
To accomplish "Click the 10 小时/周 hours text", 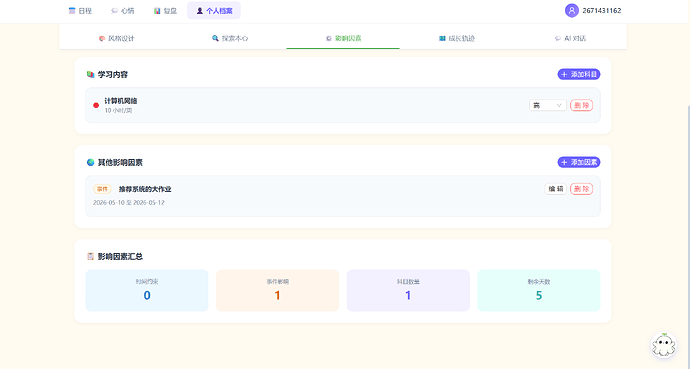I will point(118,110).
